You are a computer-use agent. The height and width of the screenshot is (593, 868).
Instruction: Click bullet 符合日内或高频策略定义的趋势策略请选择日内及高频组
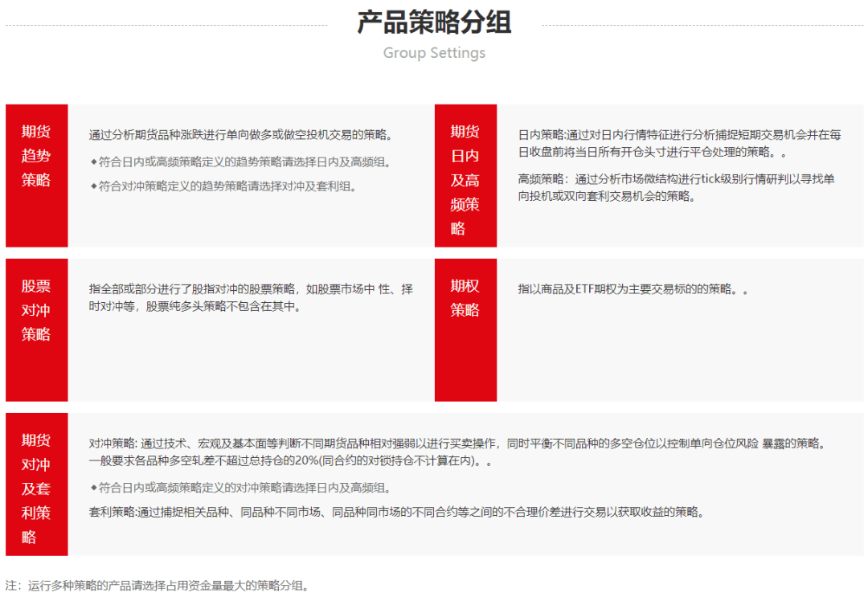coord(241,162)
